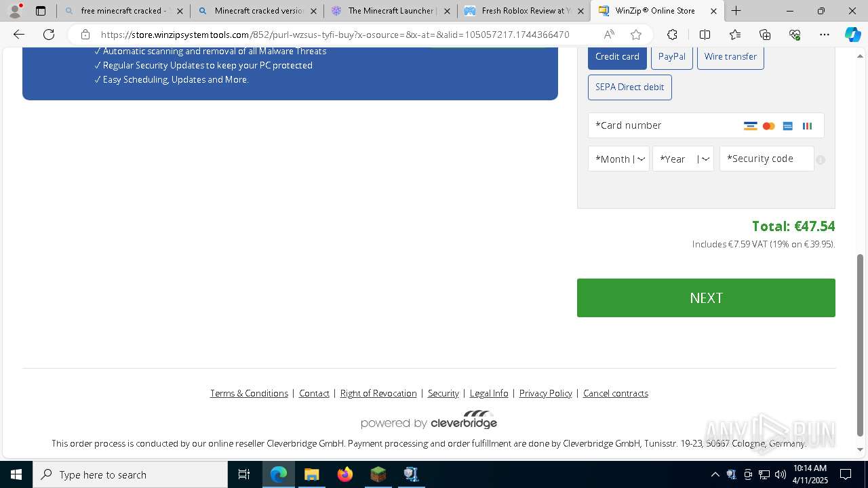Open the Cancel contracts link
This screenshot has height=488, width=868.
[x=616, y=393]
